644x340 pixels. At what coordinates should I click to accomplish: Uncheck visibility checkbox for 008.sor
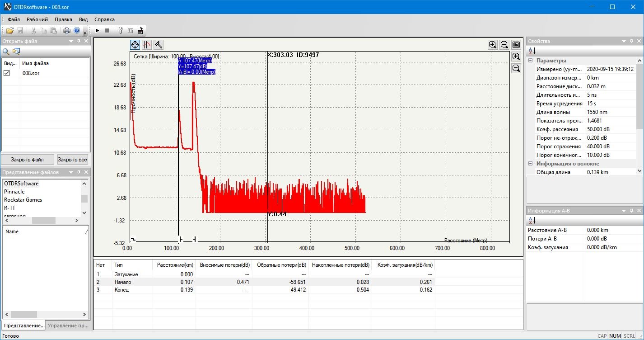click(7, 73)
